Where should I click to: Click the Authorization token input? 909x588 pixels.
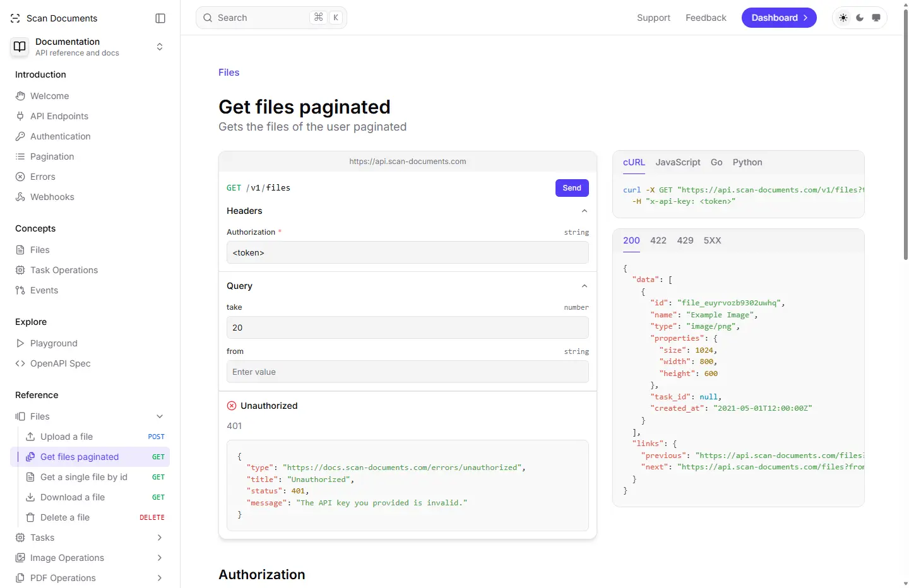[x=408, y=253]
